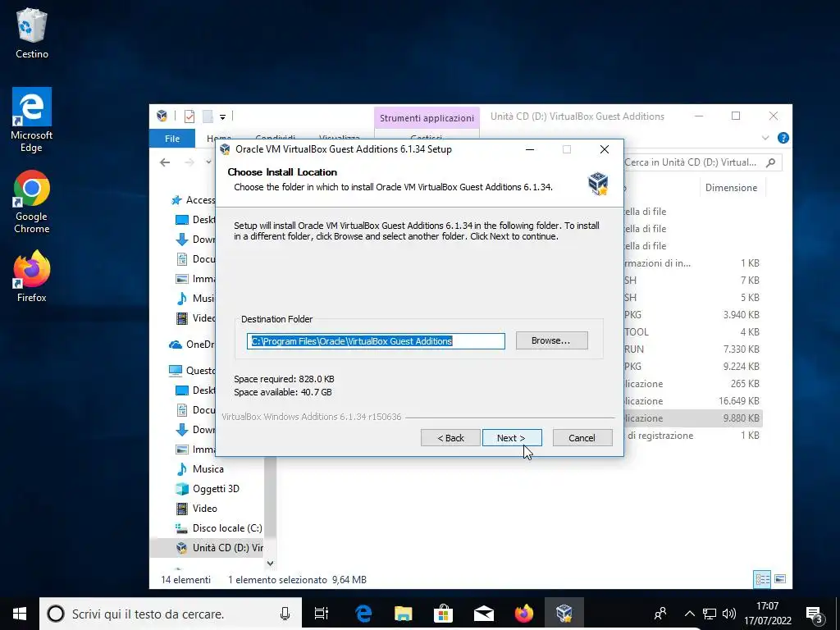Viewport: 840px width, 630px height.
Task: Select the file row sized 9.880 KB
Action: (x=692, y=418)
